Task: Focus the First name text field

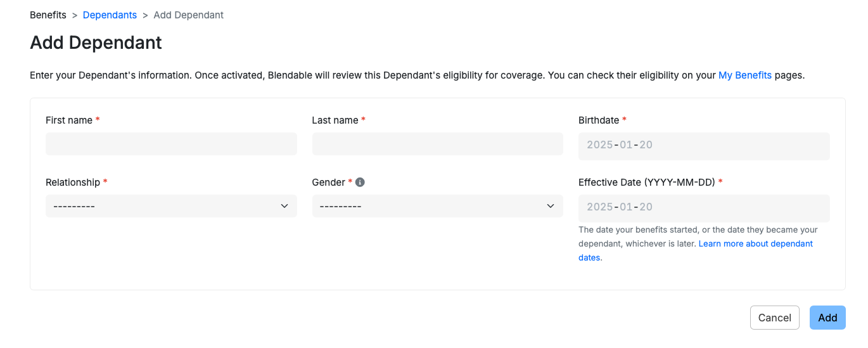Action: click(x=171, y=144)
